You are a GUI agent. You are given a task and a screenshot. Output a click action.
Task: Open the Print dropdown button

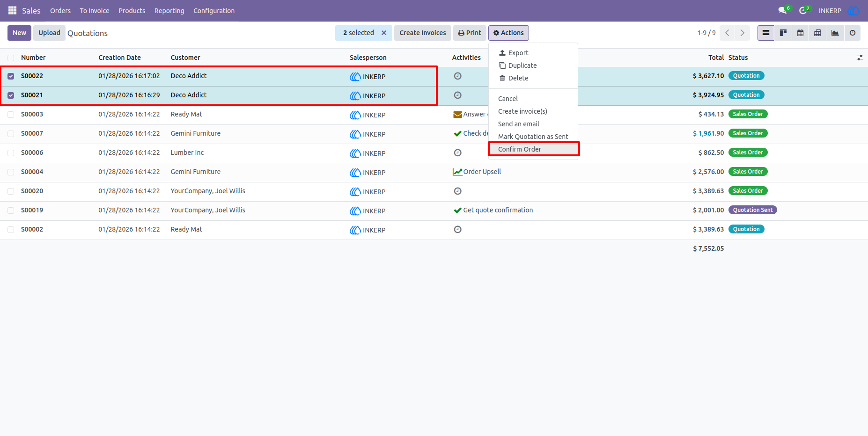(470, 33)
